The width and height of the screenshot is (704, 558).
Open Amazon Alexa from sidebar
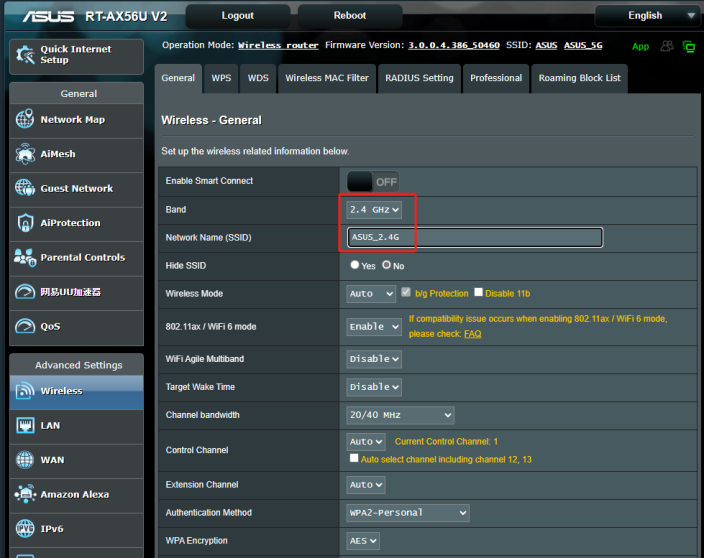tap(77, 495)
